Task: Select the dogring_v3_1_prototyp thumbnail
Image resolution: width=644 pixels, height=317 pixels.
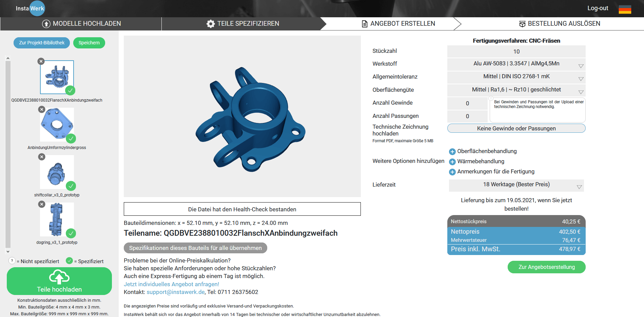Action: [x=57, y=219]
